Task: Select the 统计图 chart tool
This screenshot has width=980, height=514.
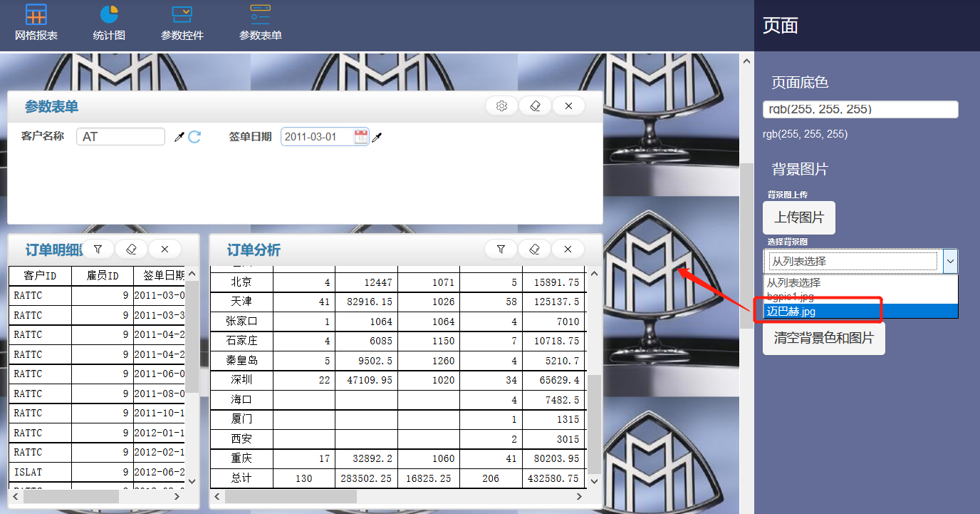Action: pyautogui.click(x=109, y=22)
